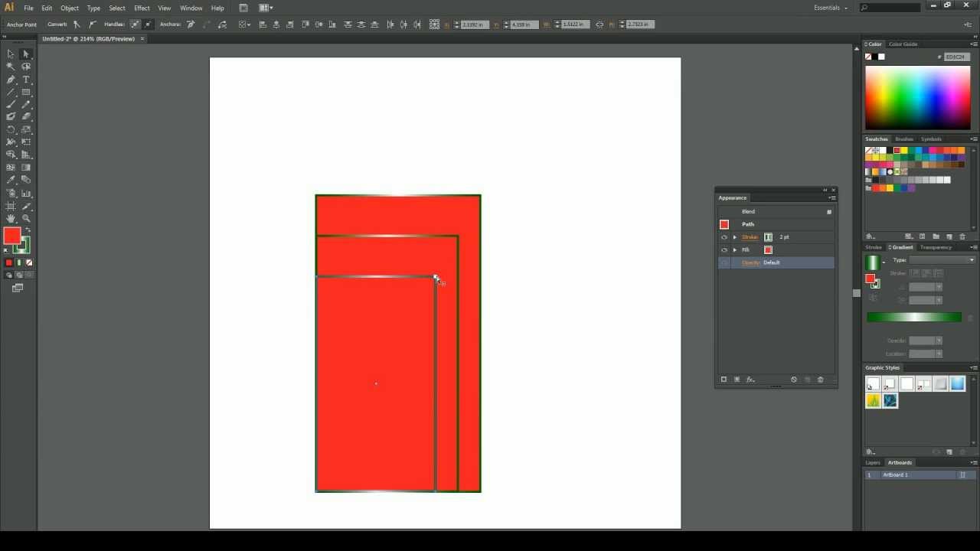The height and width of the screenshot is (551, 980).
Task: Open the Swatches panel options menu
Action: [974, 139]
